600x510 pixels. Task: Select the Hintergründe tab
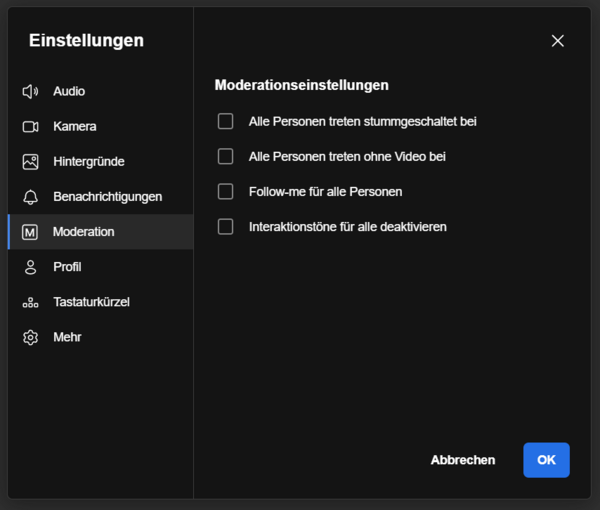101,162
